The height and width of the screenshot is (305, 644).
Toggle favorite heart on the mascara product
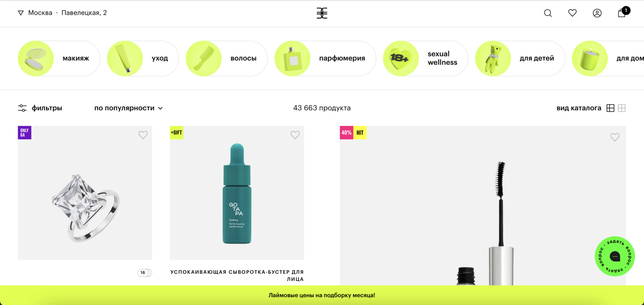point(615,137)
